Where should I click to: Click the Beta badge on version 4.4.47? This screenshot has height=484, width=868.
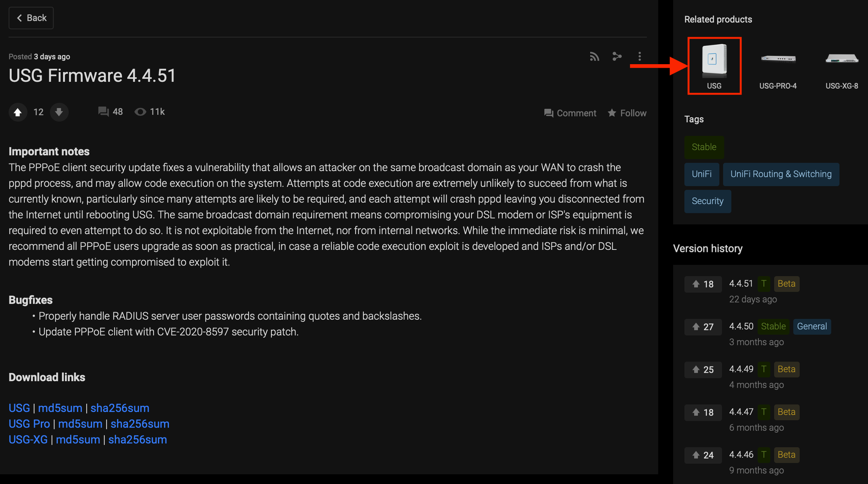pos(786,412)
